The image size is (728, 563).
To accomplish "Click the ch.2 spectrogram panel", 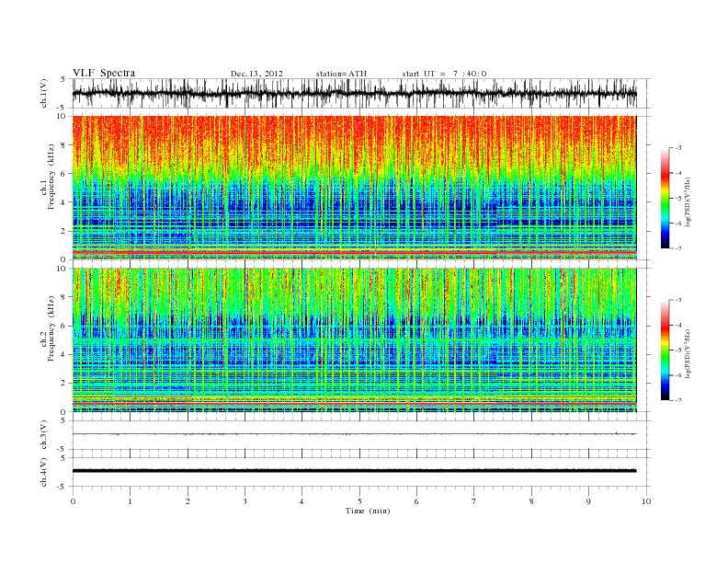I will click(354, 340).
